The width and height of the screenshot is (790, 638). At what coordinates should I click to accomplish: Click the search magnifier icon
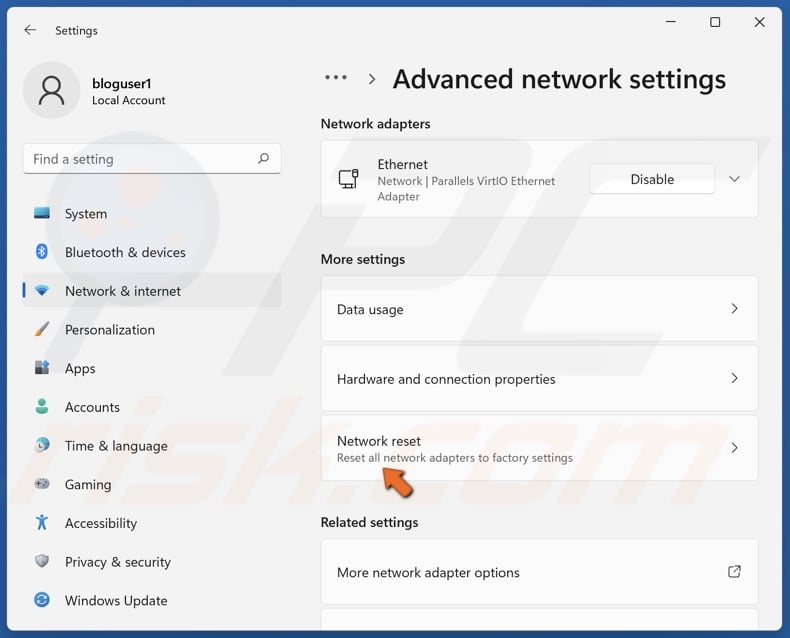(263, 159)
